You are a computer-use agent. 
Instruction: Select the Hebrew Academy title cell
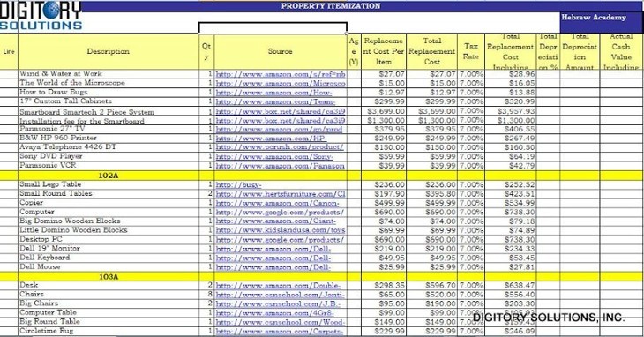[602, 22]
